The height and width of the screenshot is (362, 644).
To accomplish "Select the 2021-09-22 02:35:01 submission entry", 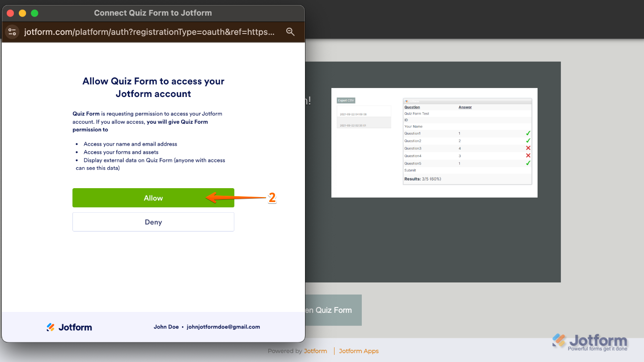I will [364, 123].
